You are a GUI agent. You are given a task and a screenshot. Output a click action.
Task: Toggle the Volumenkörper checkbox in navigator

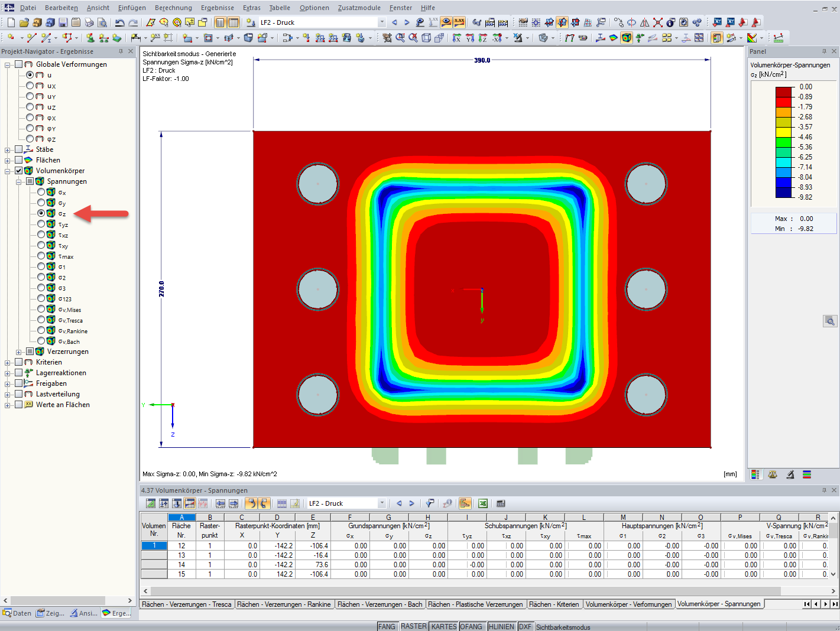pos(18,171)
